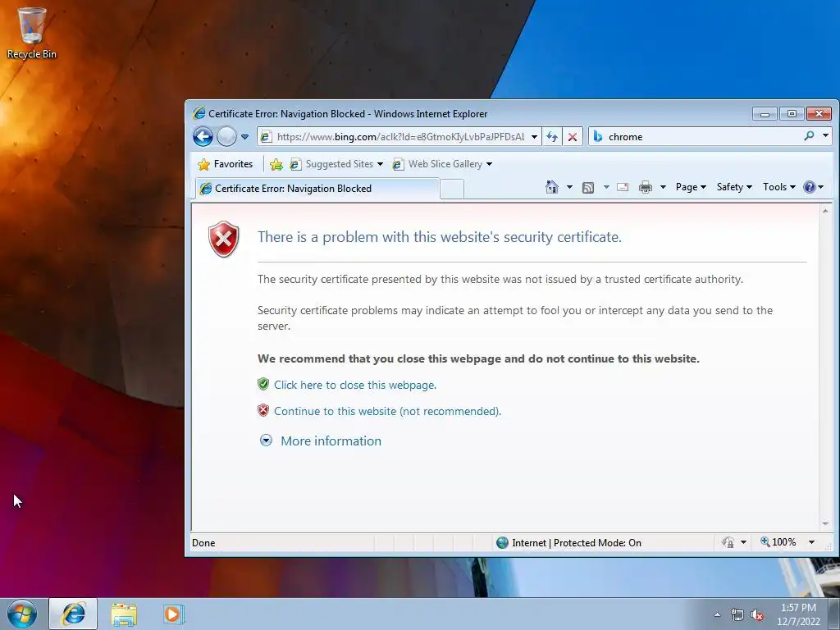This screenshot has height=630, width=840.
Task: Click the muted volume tray icon
Action: pos(757,615)
